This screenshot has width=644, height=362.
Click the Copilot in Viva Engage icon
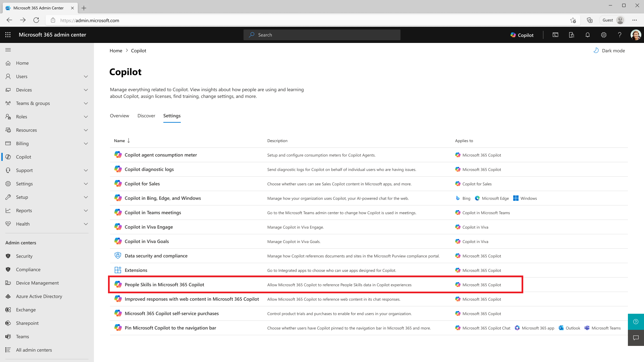(x=118, y=227)
